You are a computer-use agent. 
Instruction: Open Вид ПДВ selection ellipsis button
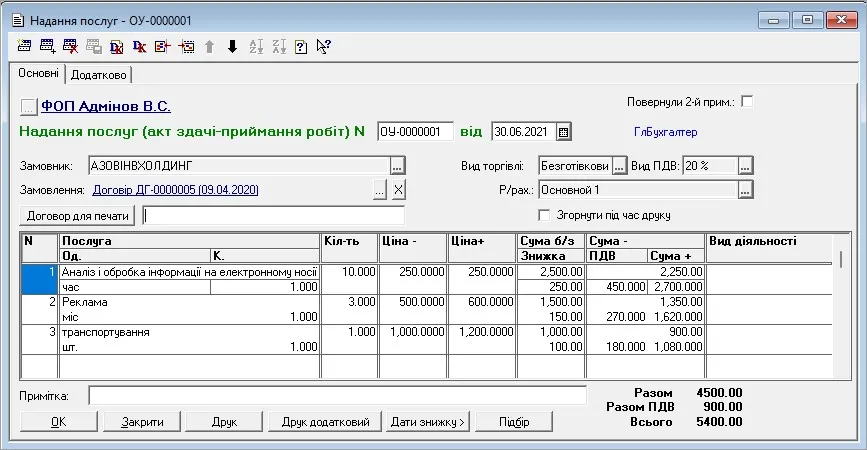[745, 165]
